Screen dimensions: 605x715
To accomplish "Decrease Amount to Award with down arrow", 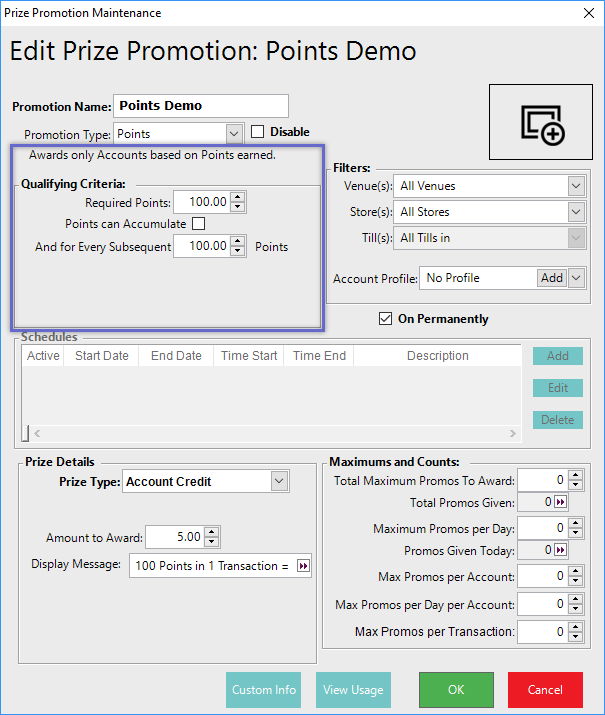I will pos(212,542).
